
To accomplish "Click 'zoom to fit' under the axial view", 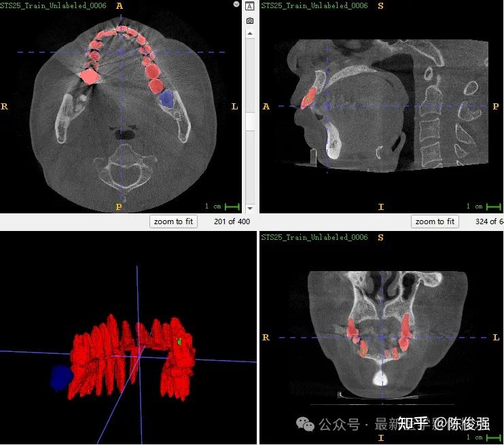I will 174,221.
